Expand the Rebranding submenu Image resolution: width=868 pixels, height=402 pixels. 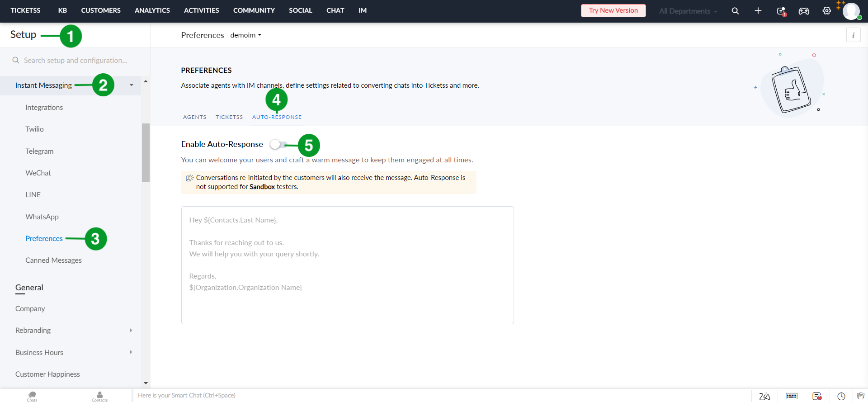(x=131, y=330)
